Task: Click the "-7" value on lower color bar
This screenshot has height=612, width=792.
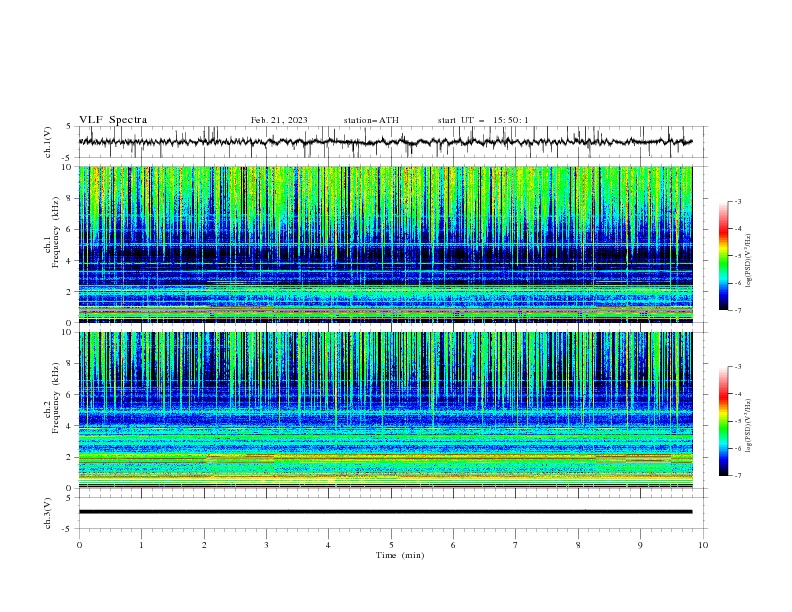Action: (737, 476)
